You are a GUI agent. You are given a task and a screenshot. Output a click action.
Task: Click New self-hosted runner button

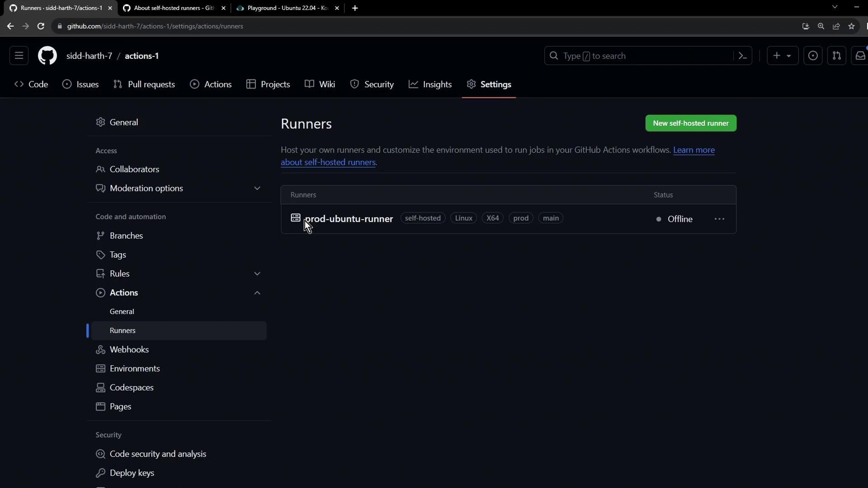[x=690, y=123]
